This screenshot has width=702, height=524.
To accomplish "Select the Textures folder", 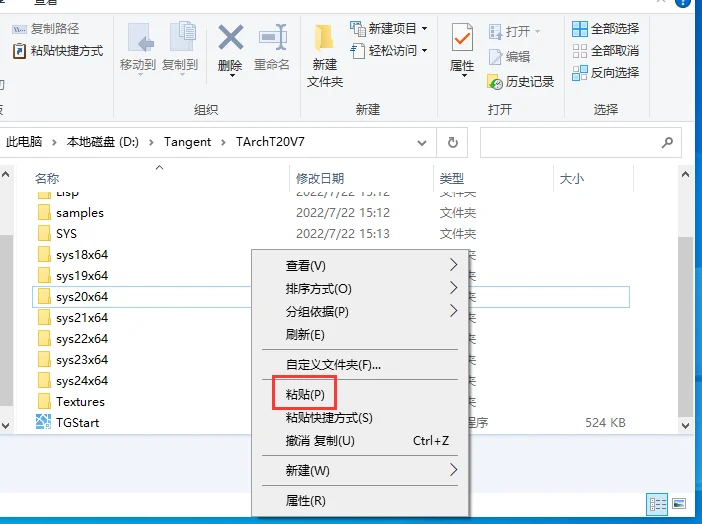I will click(80, 402).
